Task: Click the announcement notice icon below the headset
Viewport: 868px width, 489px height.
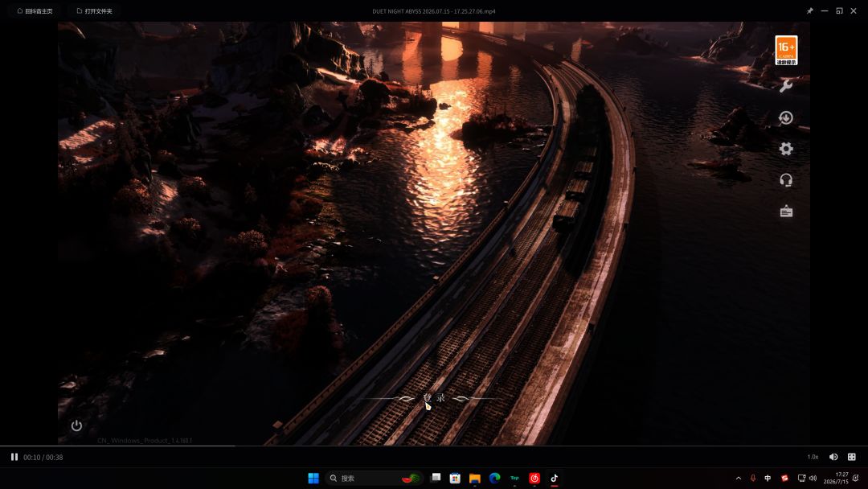Action: click(786, 211)
